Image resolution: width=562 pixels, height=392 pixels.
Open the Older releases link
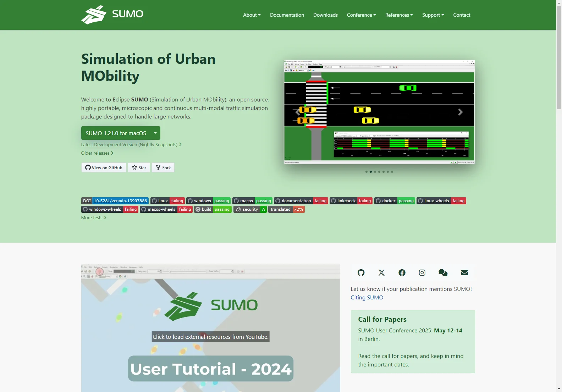click(97, 153)
